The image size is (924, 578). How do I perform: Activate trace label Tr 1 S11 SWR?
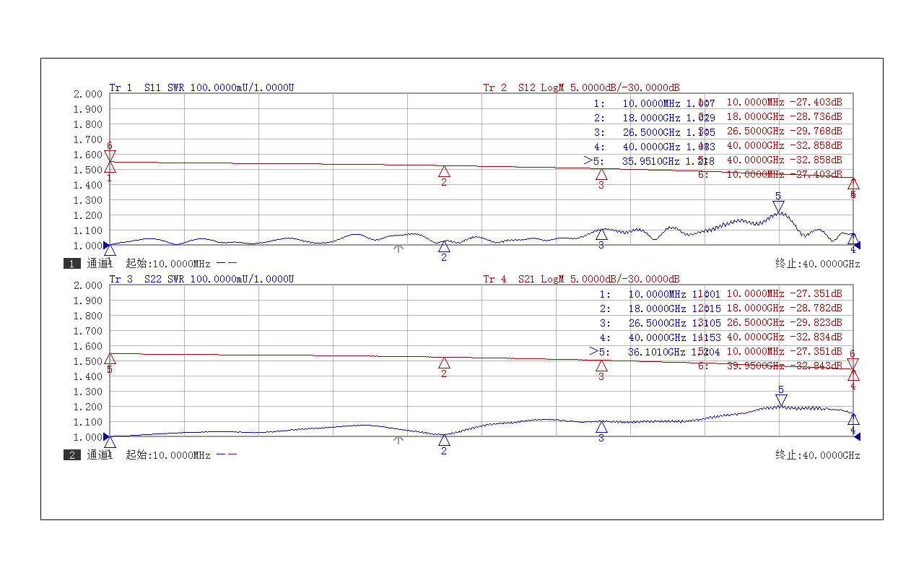click(201, 87)
